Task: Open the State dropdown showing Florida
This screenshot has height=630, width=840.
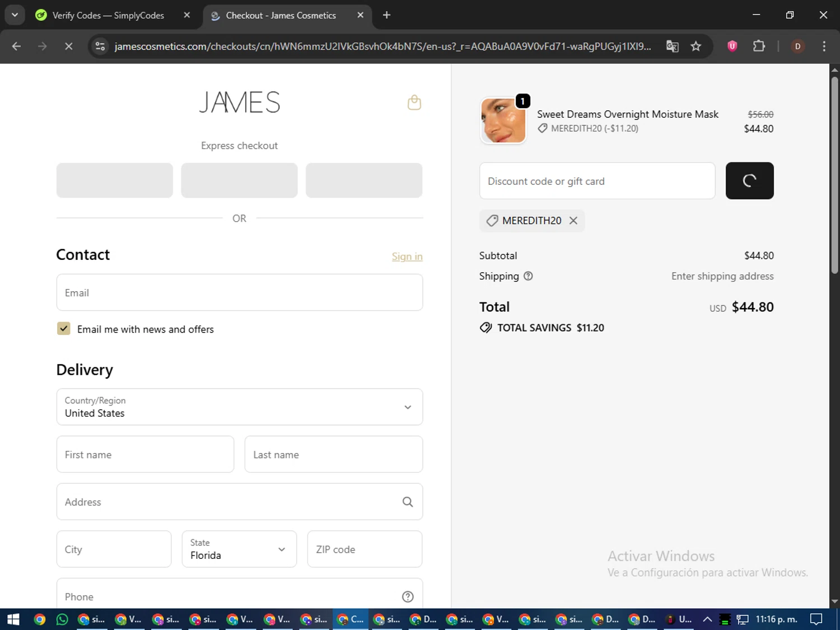Action: pos(239,549)
